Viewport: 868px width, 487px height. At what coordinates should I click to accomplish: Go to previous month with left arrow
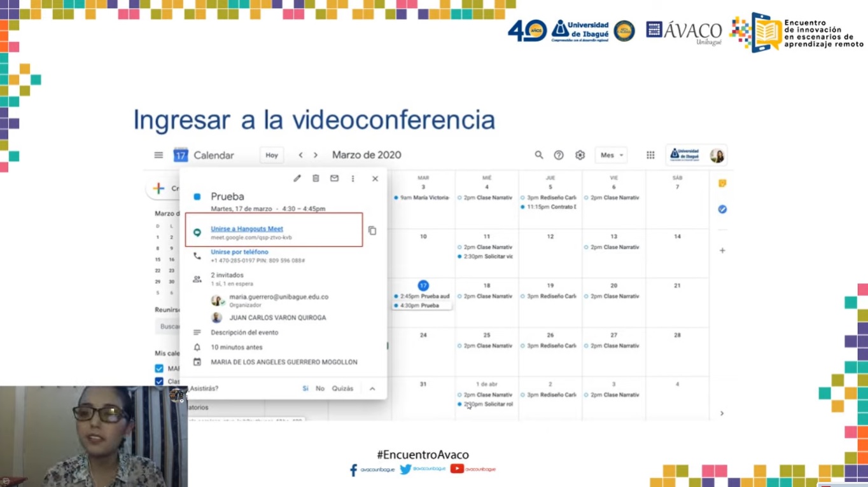tap(300, 155)
